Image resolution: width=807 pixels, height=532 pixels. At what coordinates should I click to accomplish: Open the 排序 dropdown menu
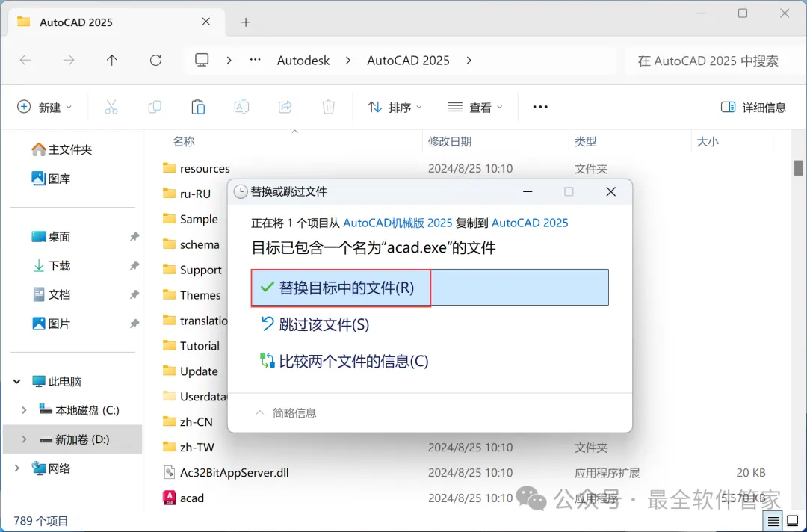395,107
